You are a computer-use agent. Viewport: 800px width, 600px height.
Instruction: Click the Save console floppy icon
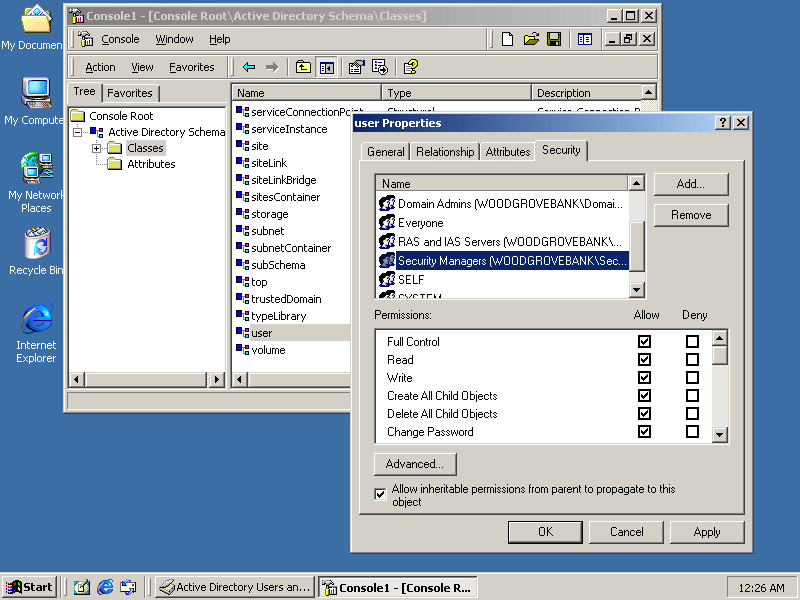tap(554, 39)
